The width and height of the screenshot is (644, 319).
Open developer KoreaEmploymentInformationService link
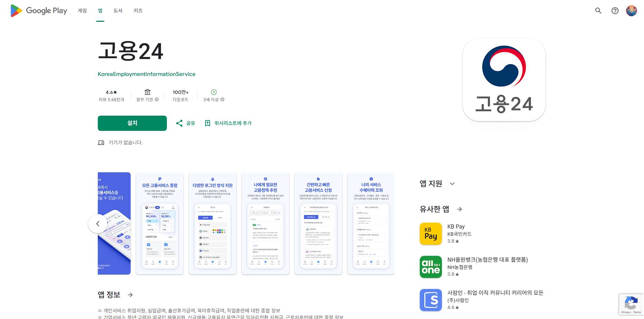146,74
